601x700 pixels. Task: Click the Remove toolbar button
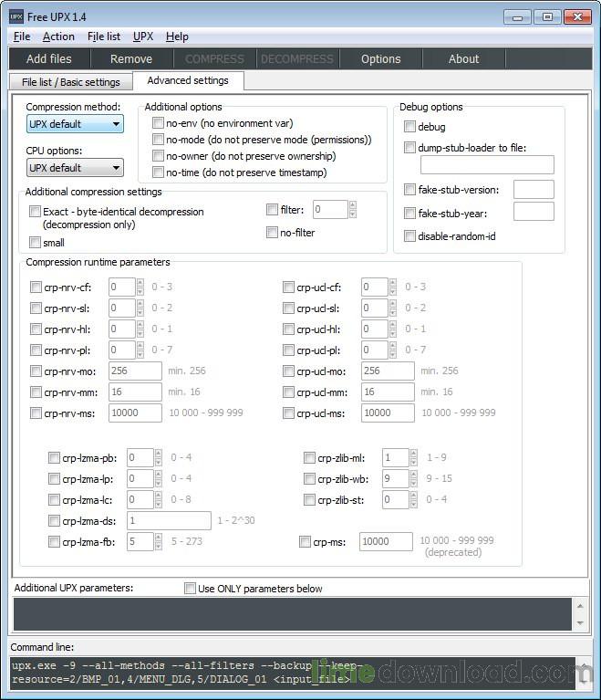(131, 58)
